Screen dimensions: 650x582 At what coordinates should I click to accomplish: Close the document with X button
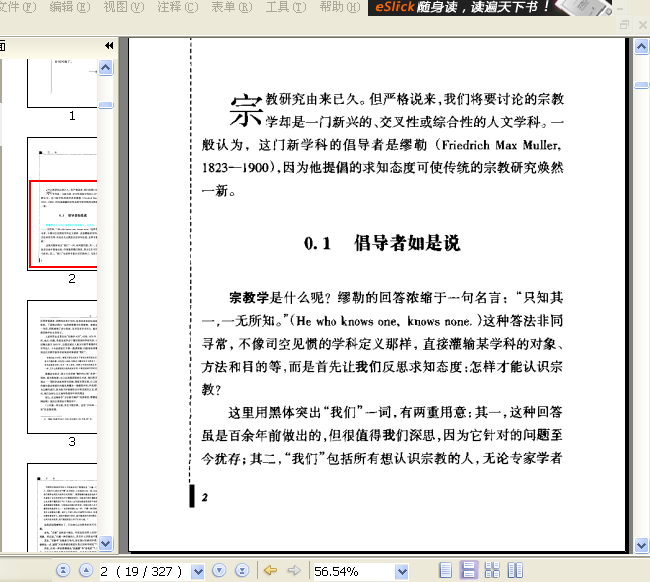click(x=643, y=25)
